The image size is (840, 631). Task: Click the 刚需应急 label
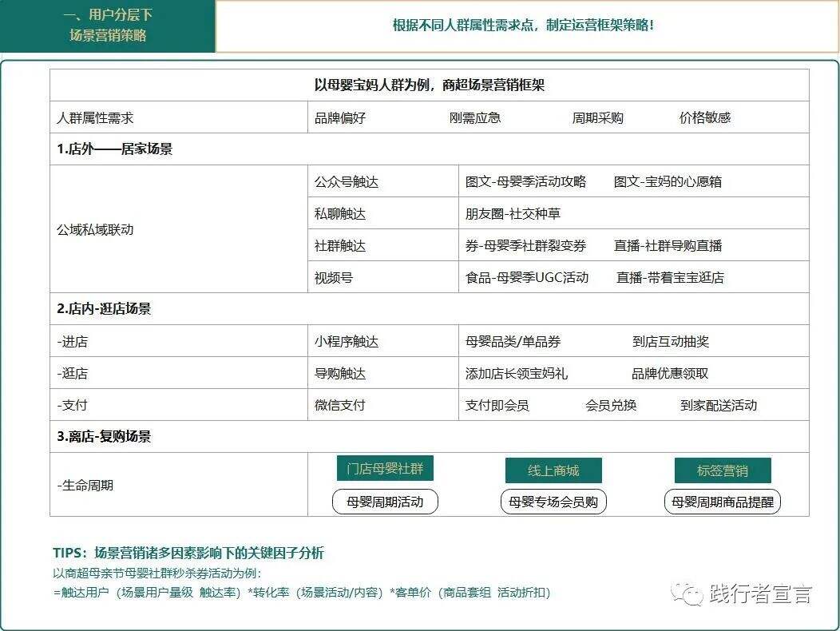(475, 117)
